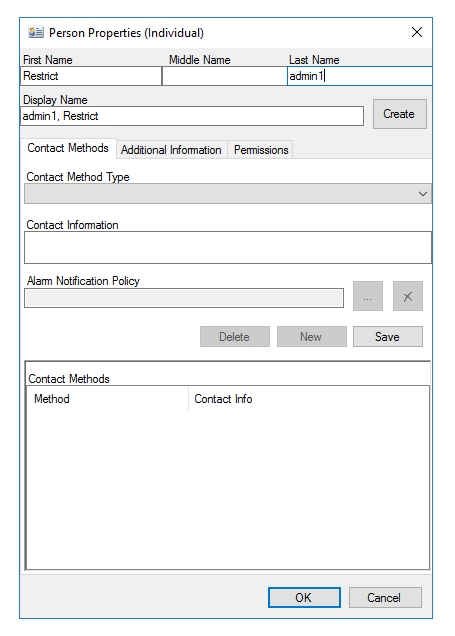Click into the Middle Name field
Screen dimensions: 455x636
click(224, 76)
